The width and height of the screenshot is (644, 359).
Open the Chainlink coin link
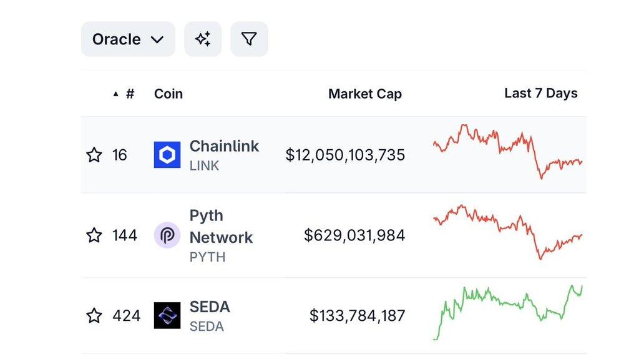[x=224, y=147]
